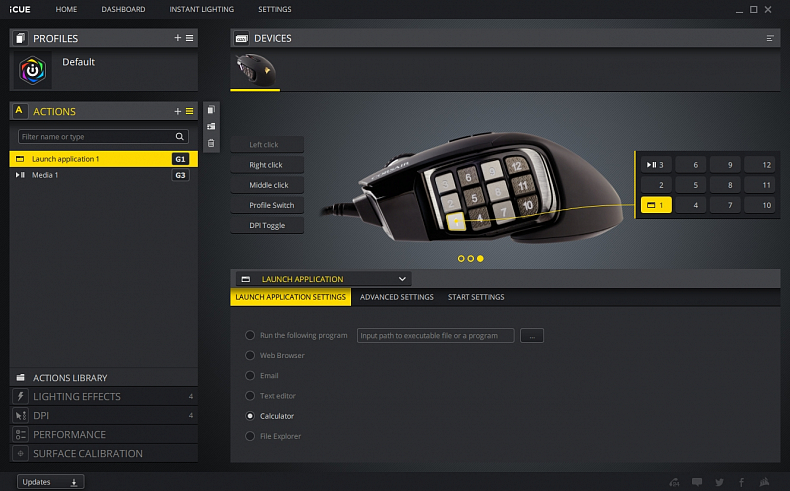
Task: Select the Text editor radio option
Action: 250,395
